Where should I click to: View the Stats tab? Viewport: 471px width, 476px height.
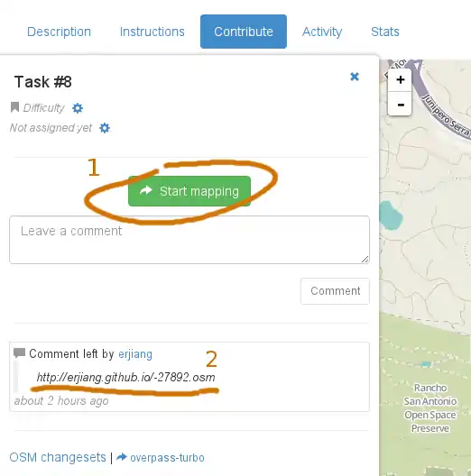point(385,32)
